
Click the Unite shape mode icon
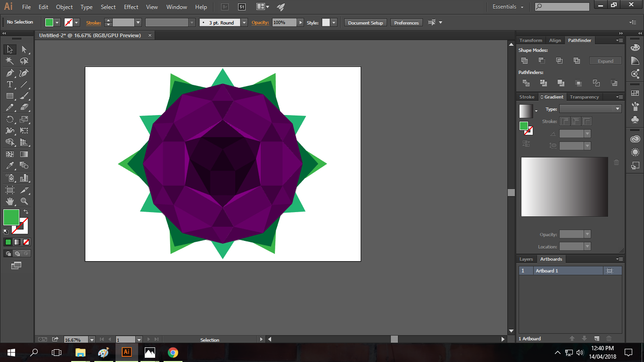(x=524, y=61)
